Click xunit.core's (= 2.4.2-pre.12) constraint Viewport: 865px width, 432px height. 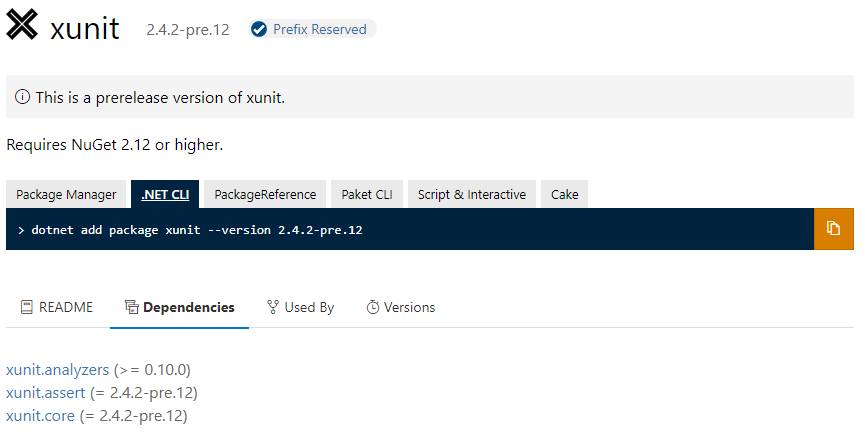(x=133, y=415)
